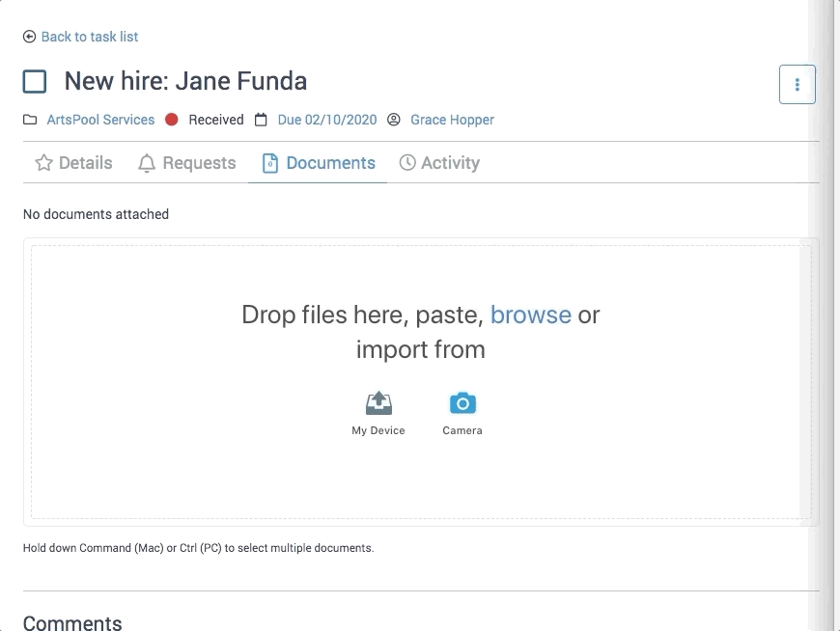
Task: Click the New hire: Jane Funda title
Action: pos(185,81)
